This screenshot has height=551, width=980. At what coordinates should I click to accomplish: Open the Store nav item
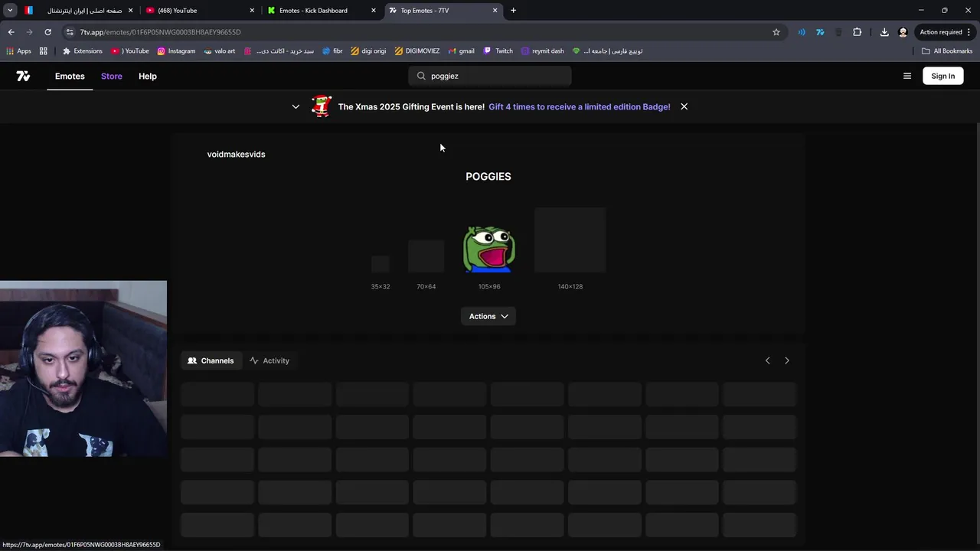pos(112,76)
